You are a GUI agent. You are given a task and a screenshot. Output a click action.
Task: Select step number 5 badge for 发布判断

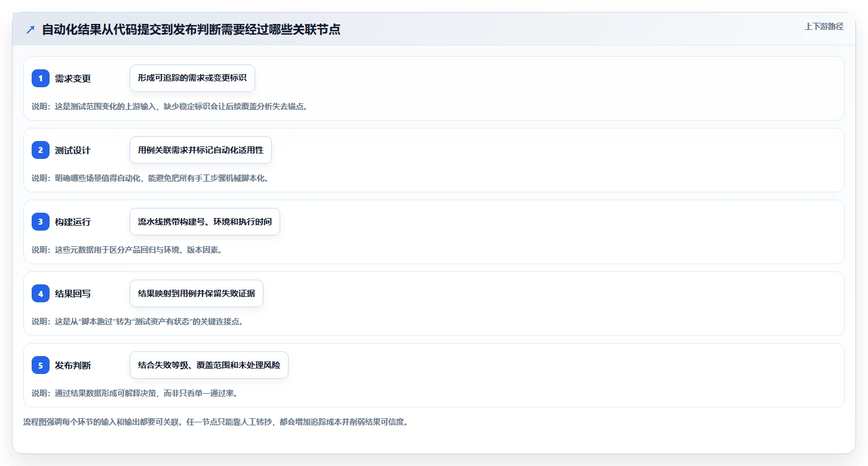coord(41,365)
